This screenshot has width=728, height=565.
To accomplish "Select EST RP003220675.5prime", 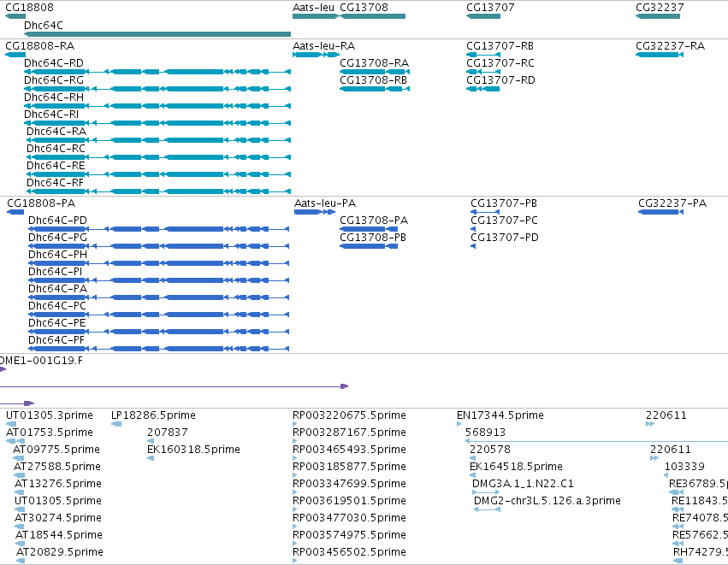I will (x=295, y=423).
